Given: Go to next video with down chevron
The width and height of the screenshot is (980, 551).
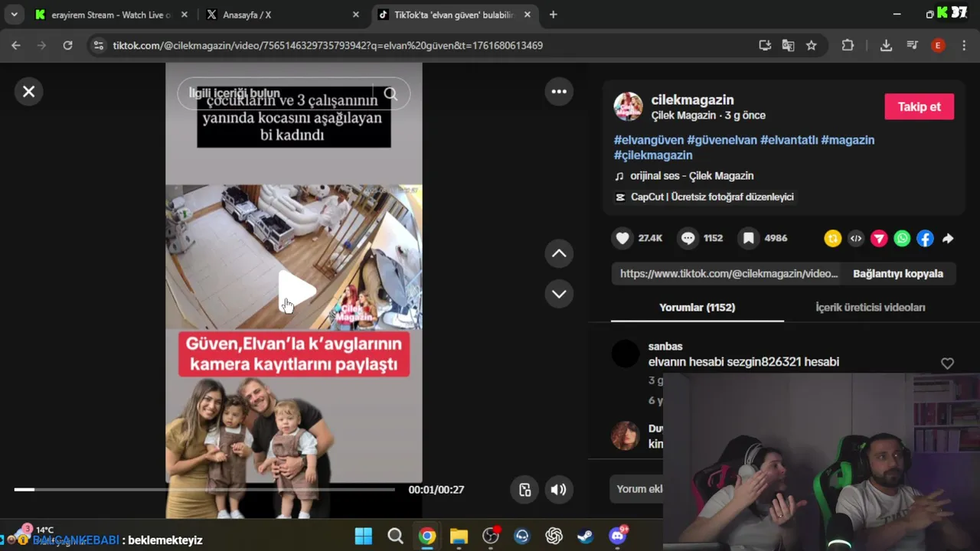Looking at the screenshot, I should (559, 294).
